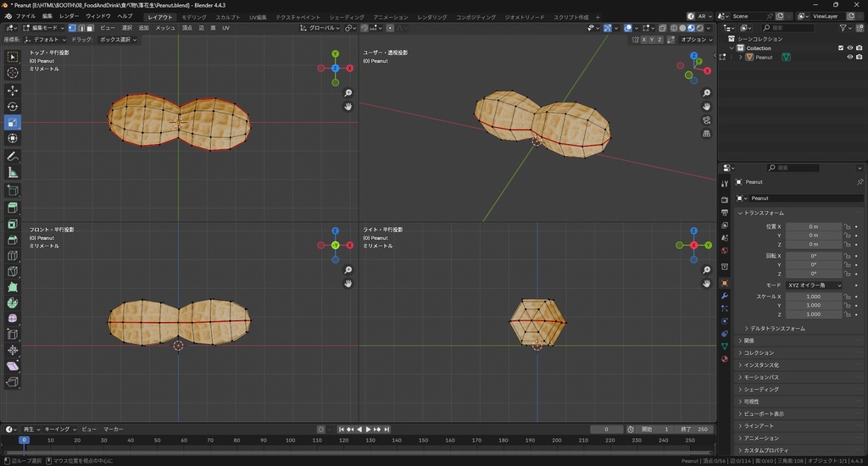This screenshot has width=868, height=466.
Task: Activate the 3D Cursor tool
Action: tap(13, 73)
